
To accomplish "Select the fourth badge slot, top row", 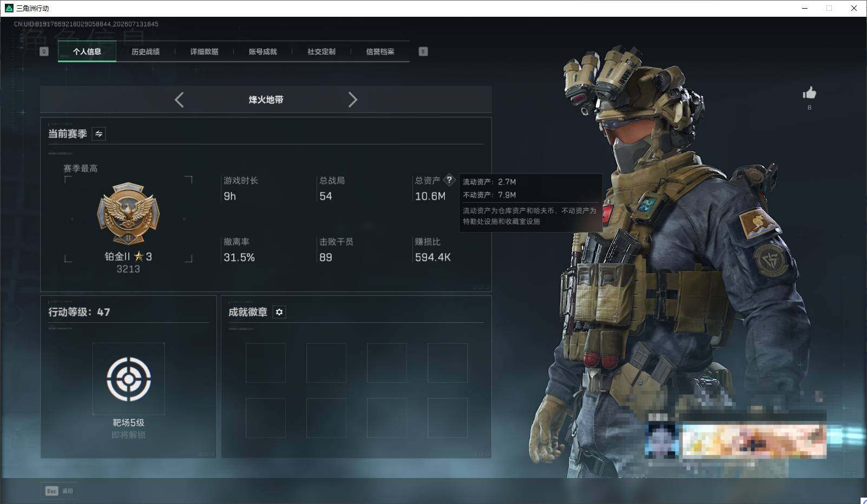I will (448, 363).
